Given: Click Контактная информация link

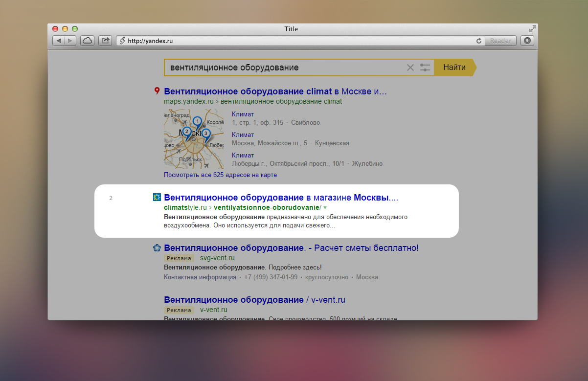Looking at the screenshot, I should click(x=200, y=277).
